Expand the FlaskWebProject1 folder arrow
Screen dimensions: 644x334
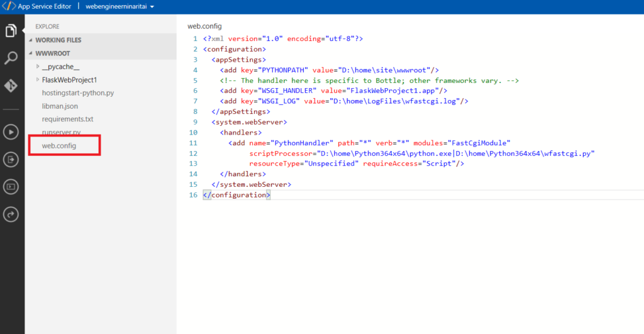pos(37,79)
